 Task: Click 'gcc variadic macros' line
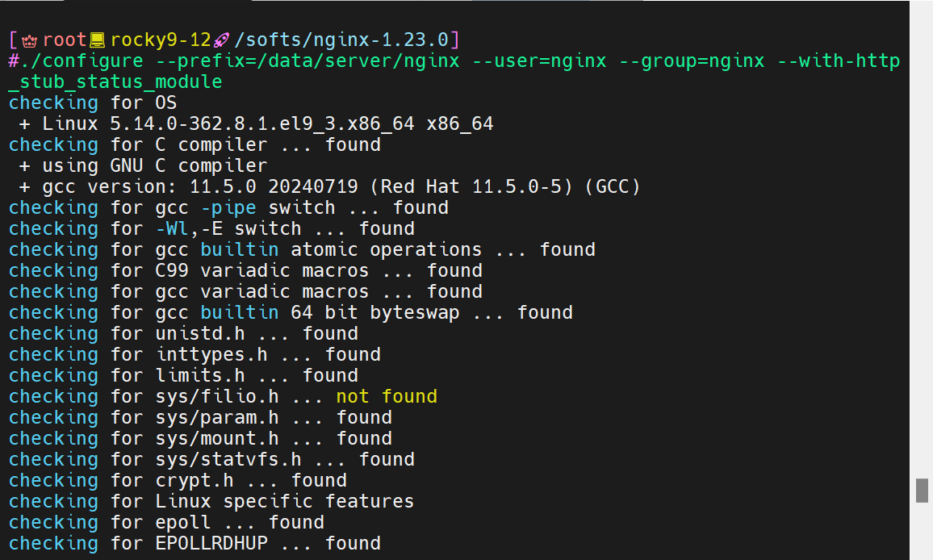click(x=245, y=291)
